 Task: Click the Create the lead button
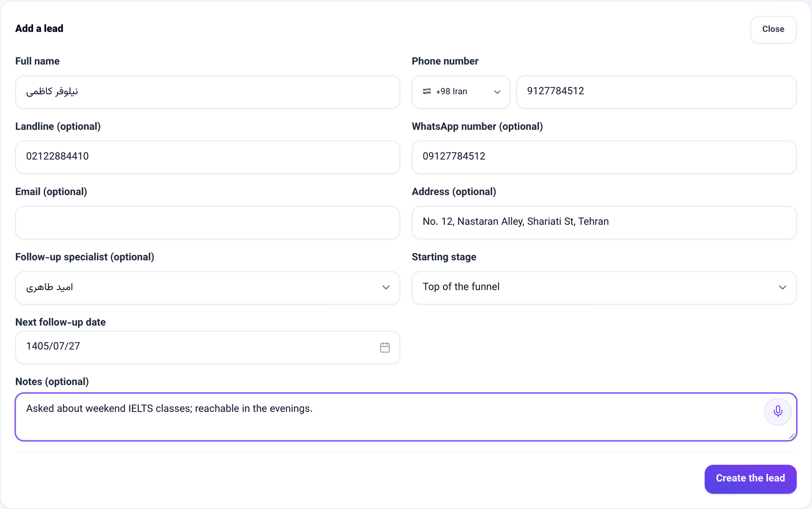pos(750,479)
